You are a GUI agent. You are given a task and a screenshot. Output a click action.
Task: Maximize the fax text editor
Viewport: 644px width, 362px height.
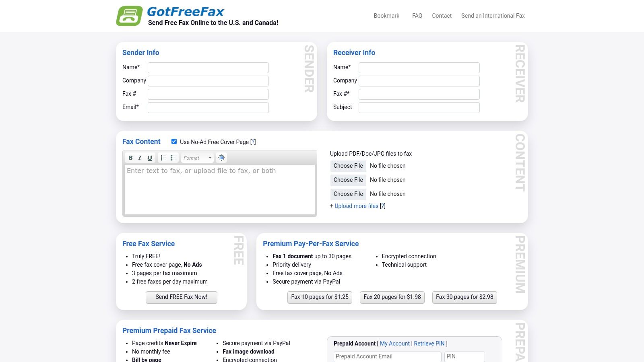(x=221, y=158)
